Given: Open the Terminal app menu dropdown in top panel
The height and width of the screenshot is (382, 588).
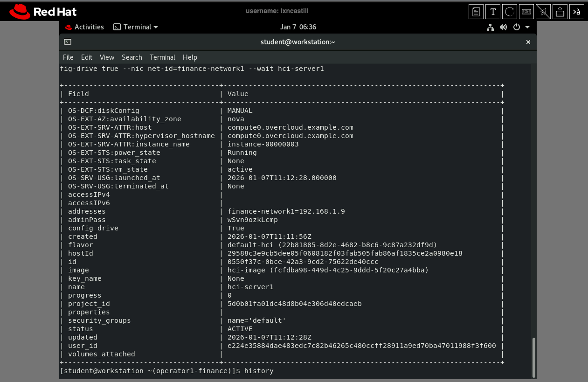Looking at the screenshot, I should coord(136,27).
